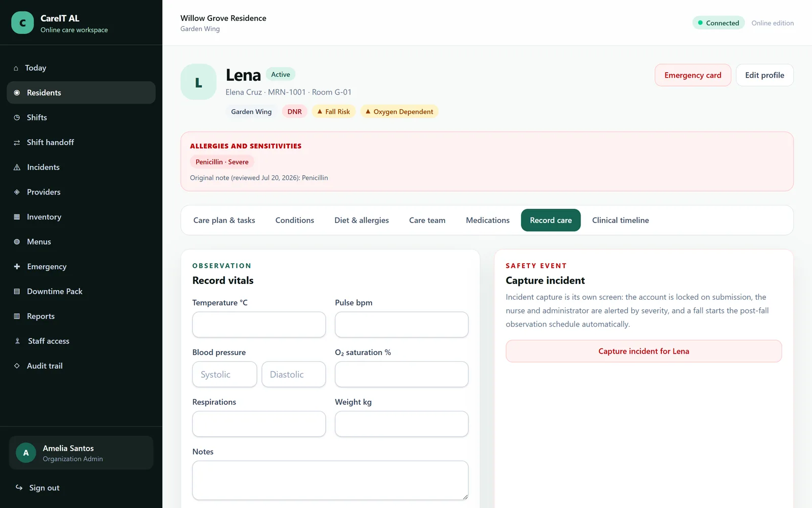The width and height of the screenshot is (812, 508).
Task: Open the Amelia Santos account card
Action: click(x=81, y=453)
